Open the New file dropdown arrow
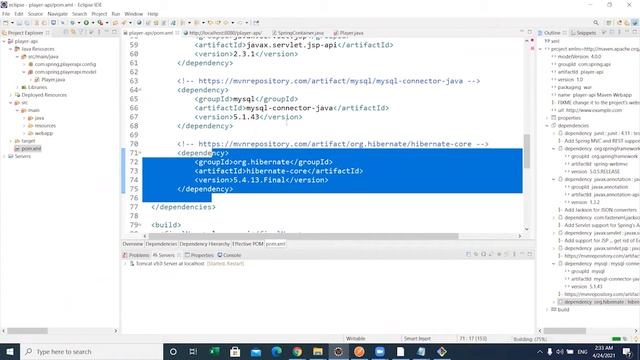Viewport: 640px width, 360px height. click(x=12, y=23)
